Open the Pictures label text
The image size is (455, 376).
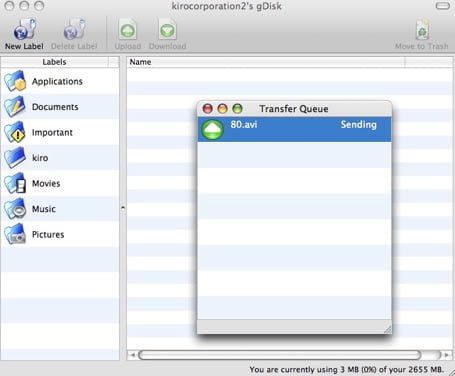pyautogui.click(x=48, y=234)
